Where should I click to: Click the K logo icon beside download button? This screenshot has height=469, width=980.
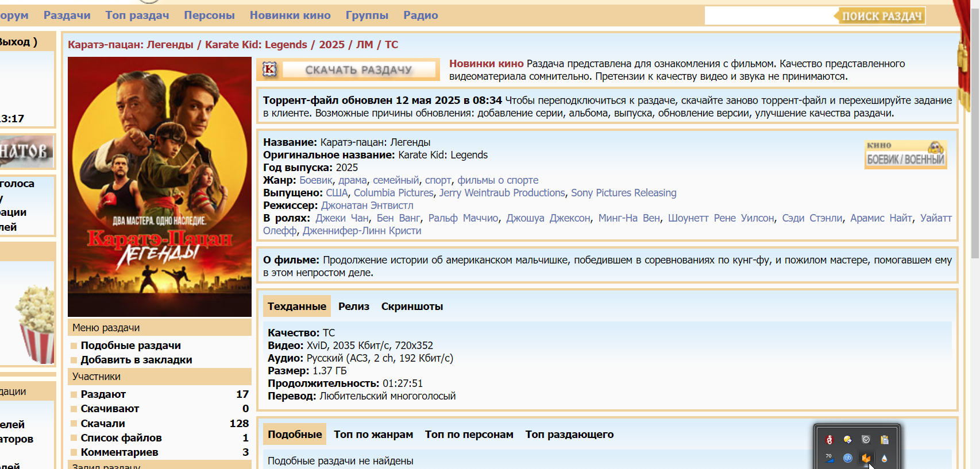(x=269, y=69)
